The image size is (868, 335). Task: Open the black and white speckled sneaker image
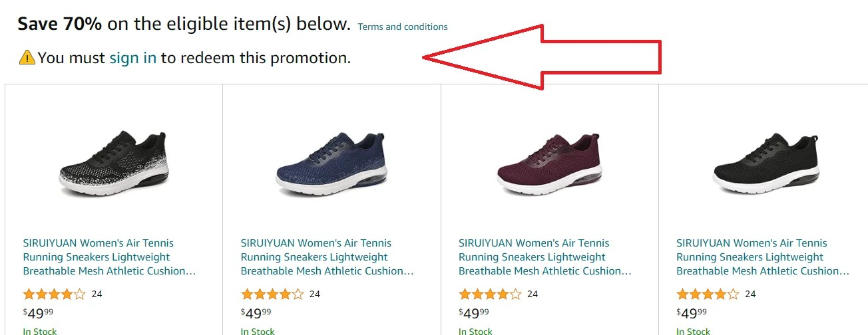click(114, 163)
